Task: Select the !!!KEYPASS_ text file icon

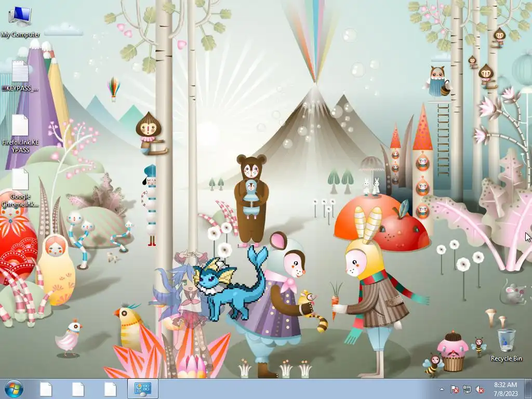Action: coord(20,75)
